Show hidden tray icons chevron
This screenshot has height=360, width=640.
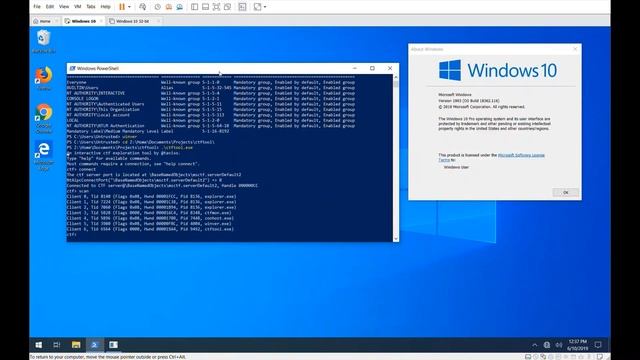coord(535,345)
